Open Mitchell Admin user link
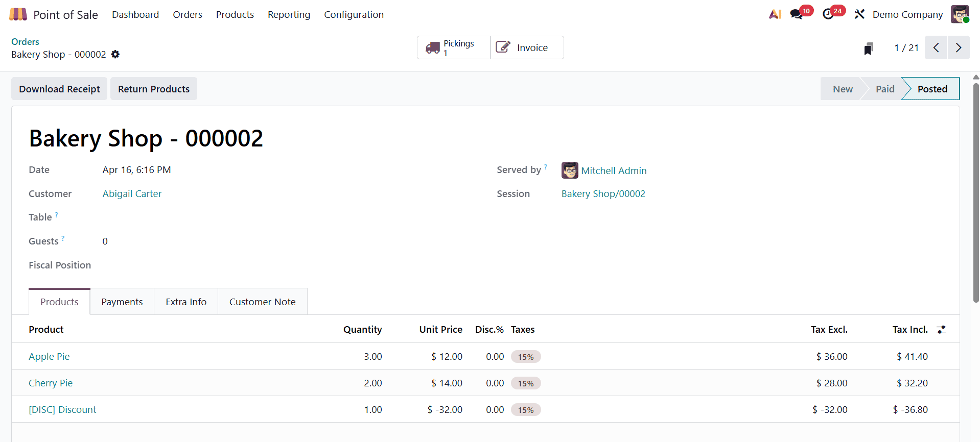 tap(614, 170)
